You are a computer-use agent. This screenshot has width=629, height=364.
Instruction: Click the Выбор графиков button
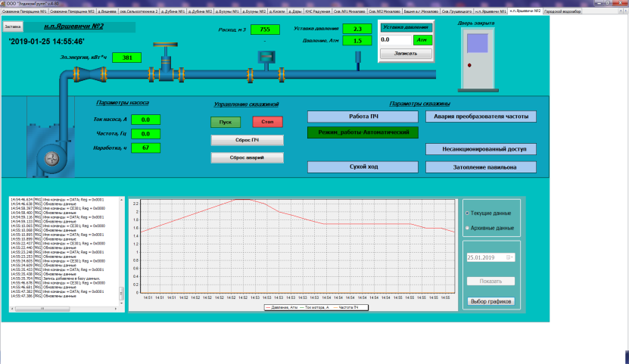click(x=491, y=301)
